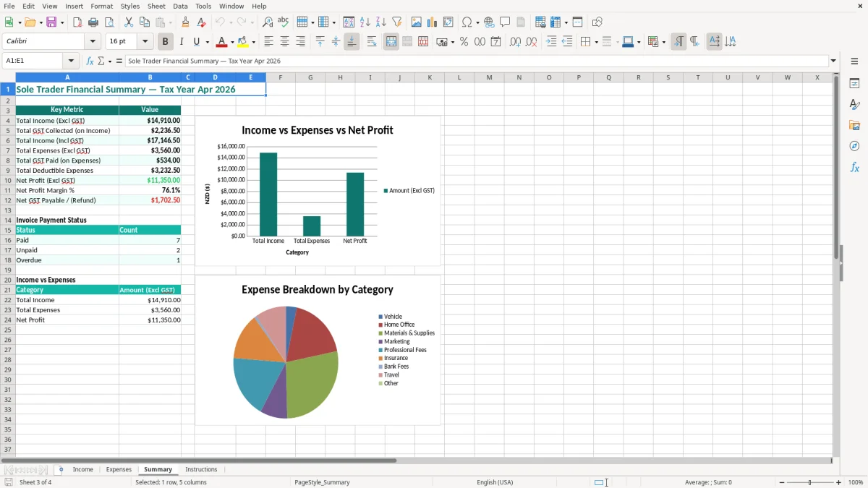The height and width of the screenshot is (488, 868).
Task: Expand the Name Box dropdown
Action: point(71,61)
